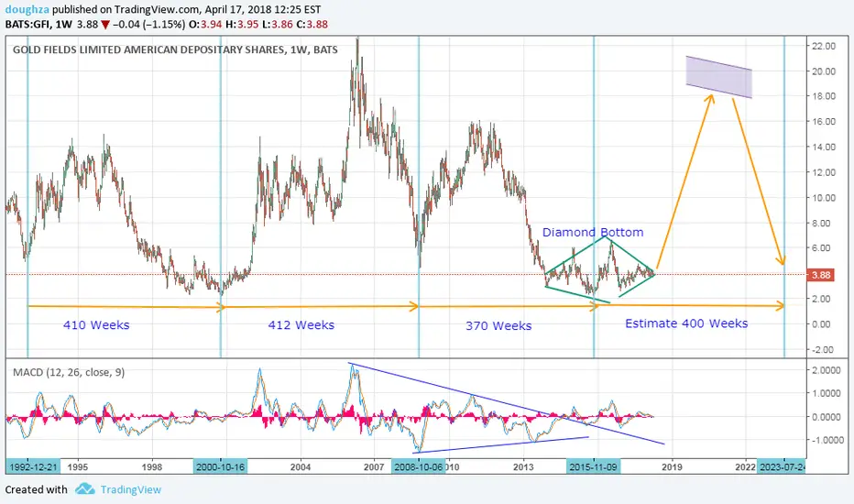Screen dimensions: 854x504
Task: Click the purple target zone parallelogram
Action: point(719,77)
